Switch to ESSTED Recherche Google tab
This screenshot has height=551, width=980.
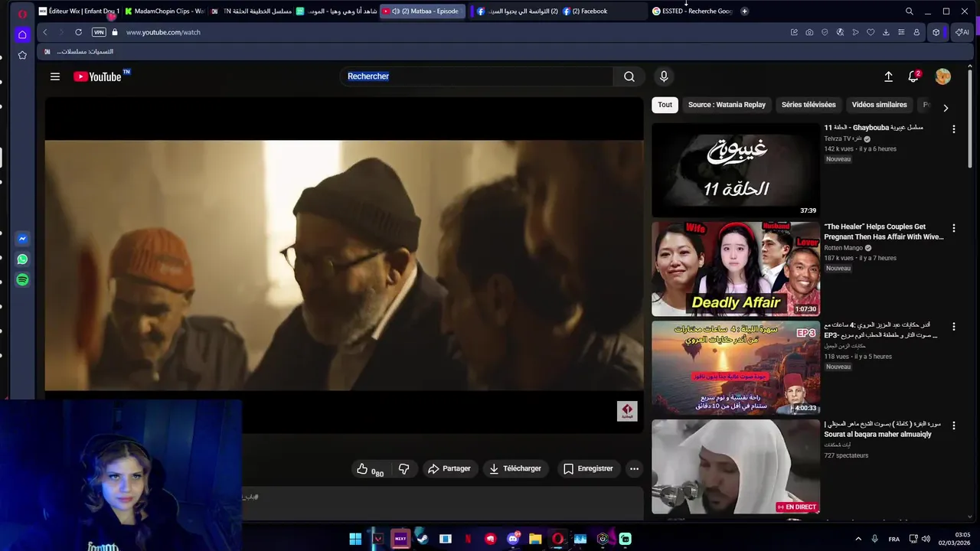pos(691,11)
